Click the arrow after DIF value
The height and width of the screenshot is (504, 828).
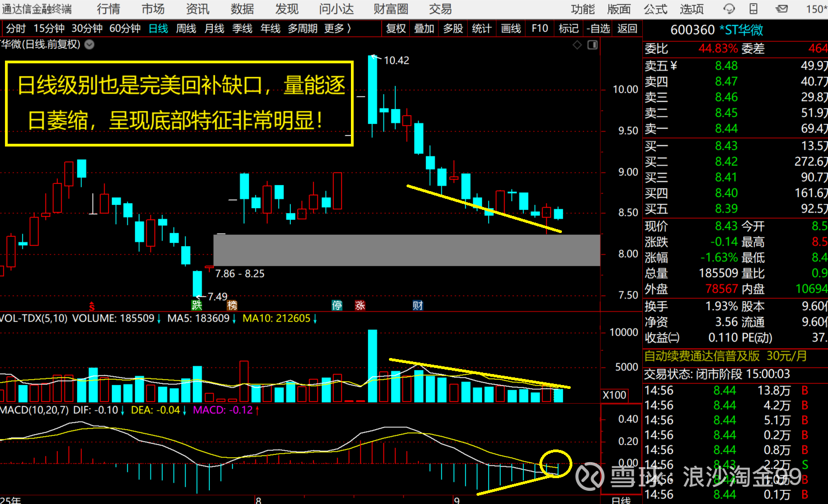122,410
